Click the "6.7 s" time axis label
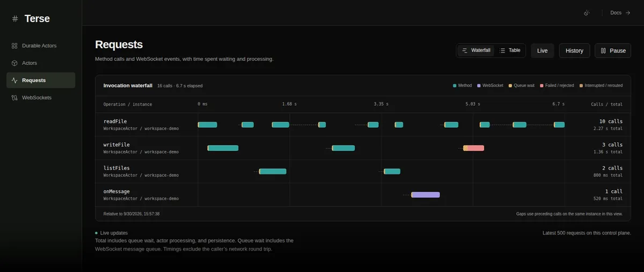 [x=558, y=104]
